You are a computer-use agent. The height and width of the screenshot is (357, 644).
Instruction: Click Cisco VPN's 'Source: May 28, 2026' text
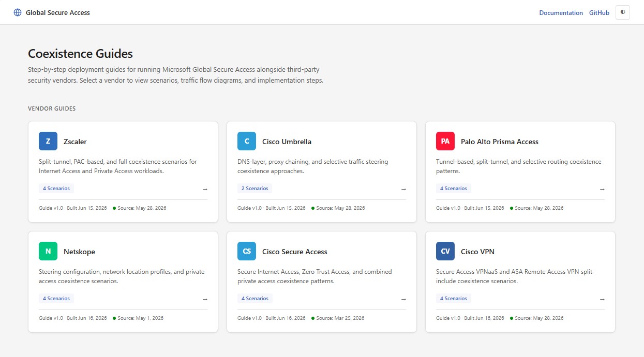point(540,318)
